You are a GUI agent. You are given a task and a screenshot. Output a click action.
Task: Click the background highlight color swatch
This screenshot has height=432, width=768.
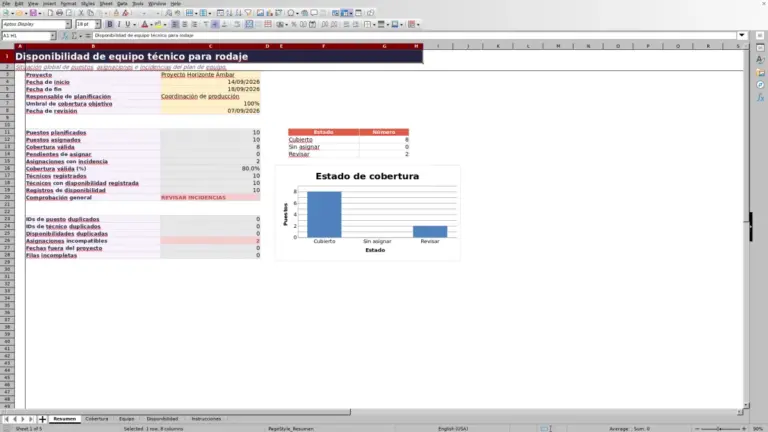click(158, 24)
